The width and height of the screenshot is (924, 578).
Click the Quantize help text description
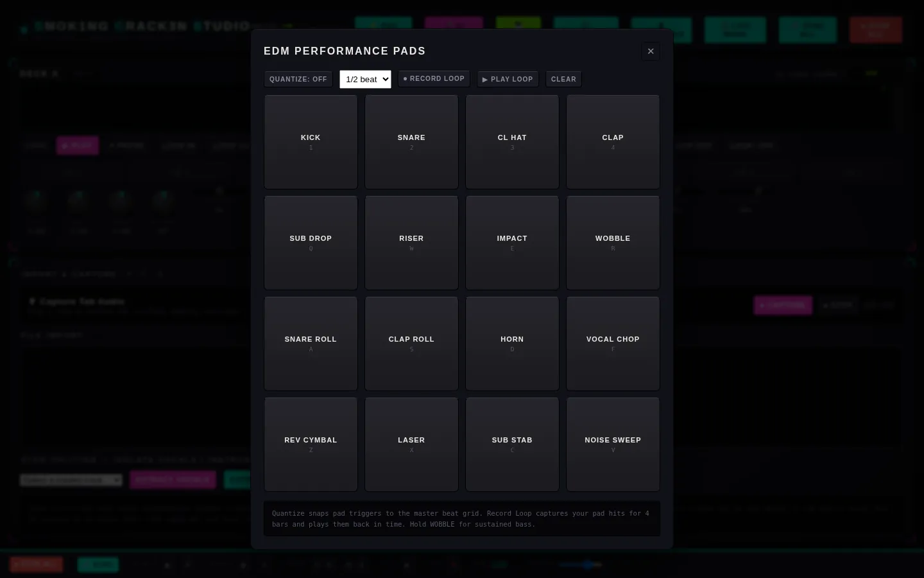pyautogui.click(x=462, y=519)
